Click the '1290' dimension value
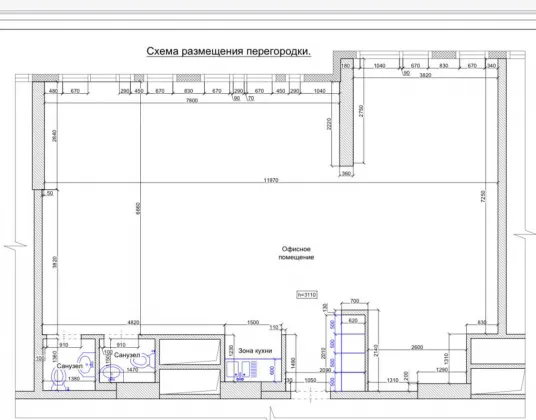 (442, 370)
